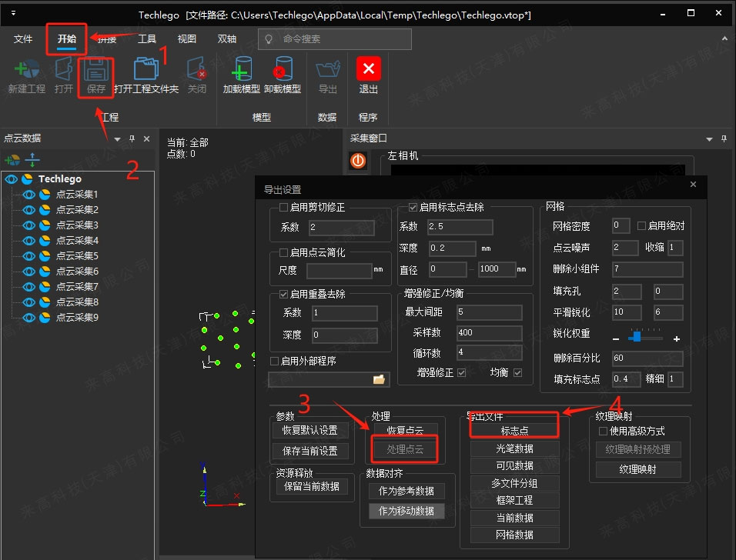
Task: Open the 工具 ribbon tab
Action: coord(146,39)
